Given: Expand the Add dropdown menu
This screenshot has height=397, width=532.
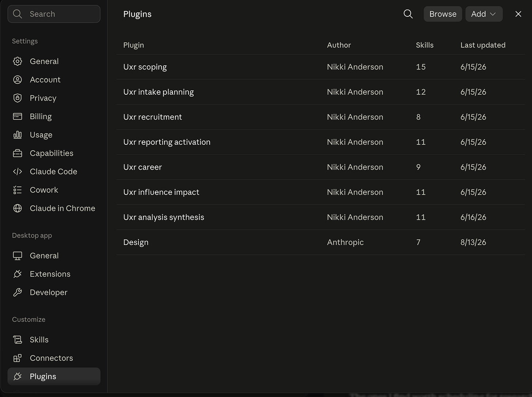Looking at the screenshot, I should pos(484,14).
